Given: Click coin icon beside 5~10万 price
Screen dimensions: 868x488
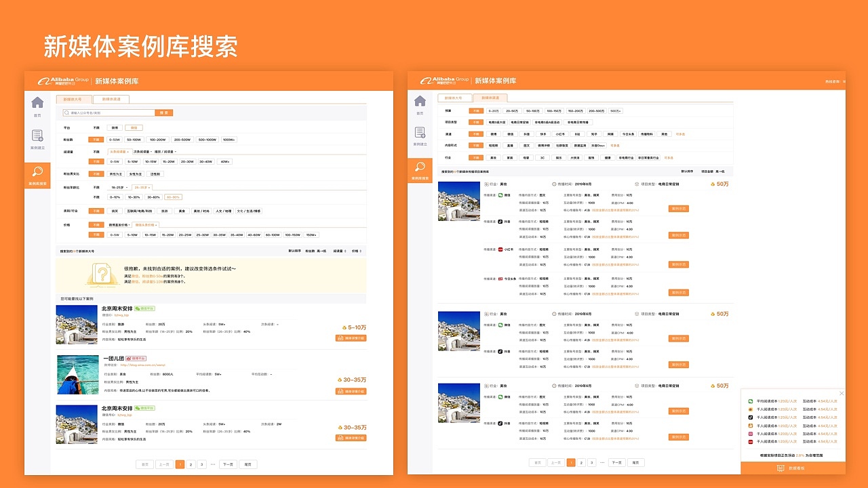Looking at the screenshot, I should pyautogui.click(x=346, y=327).
